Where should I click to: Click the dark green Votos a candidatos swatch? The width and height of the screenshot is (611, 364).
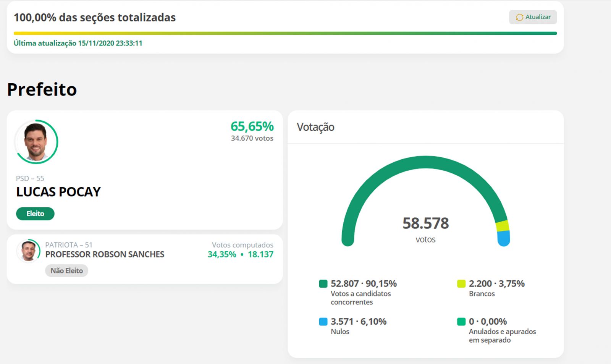pos(323,283)
